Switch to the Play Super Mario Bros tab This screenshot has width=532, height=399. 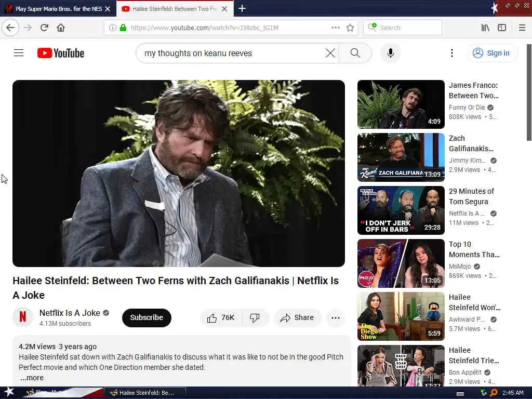(x=58, y=9)
